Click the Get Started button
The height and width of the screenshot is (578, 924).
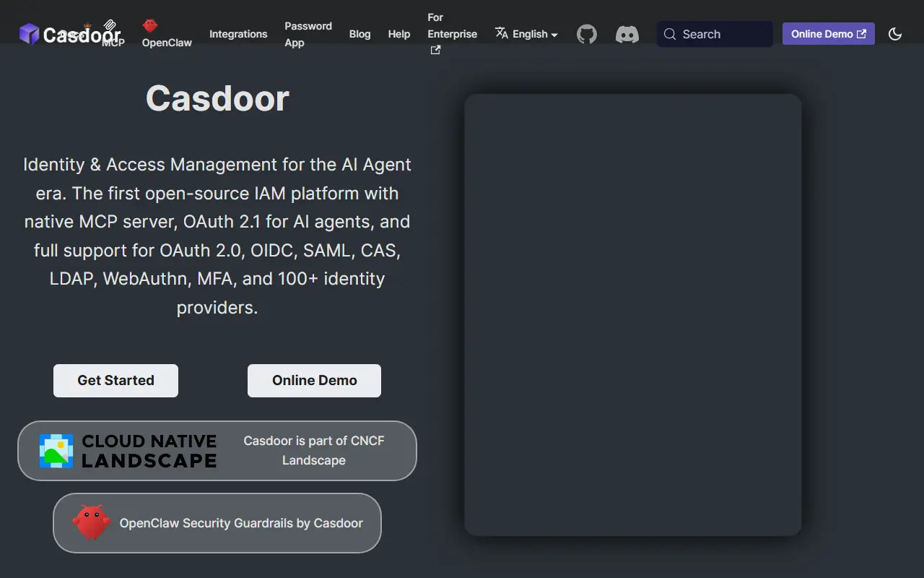[115, 381]
